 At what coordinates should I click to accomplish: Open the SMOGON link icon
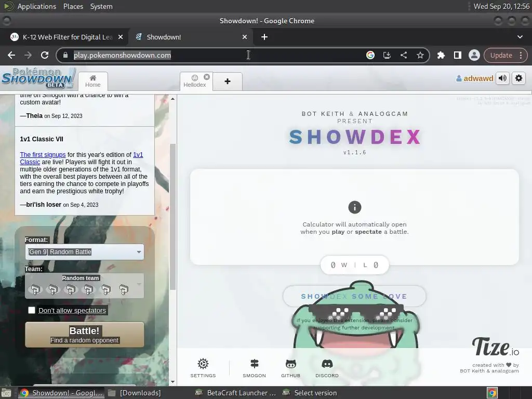pyautogui.click(x=254, y=368)
